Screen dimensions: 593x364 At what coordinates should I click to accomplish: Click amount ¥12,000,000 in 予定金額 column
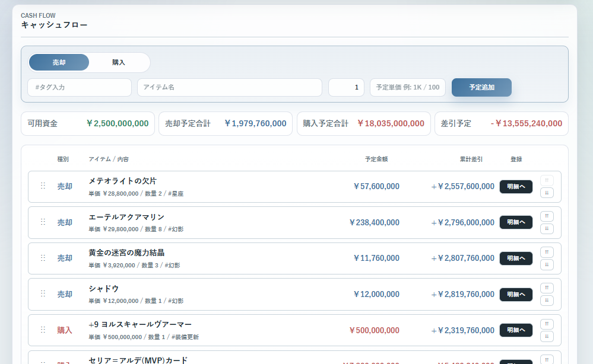376,294
